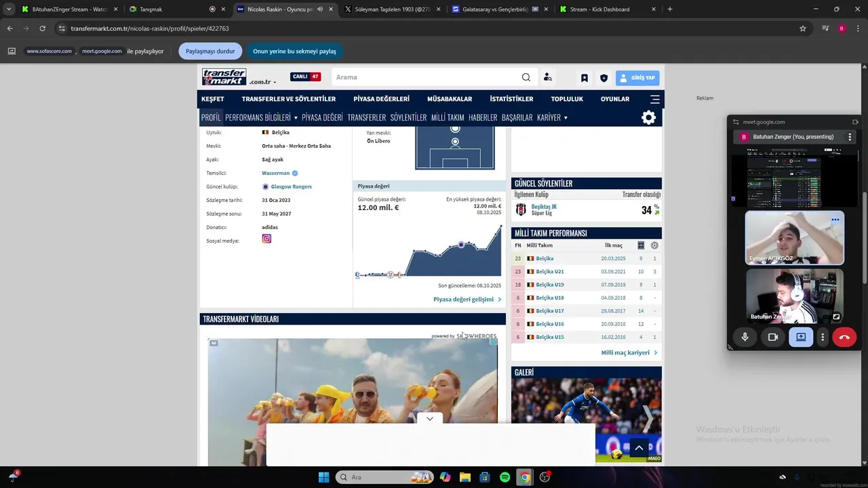Mute the microphone in Meet window

[x=745, y=337]
